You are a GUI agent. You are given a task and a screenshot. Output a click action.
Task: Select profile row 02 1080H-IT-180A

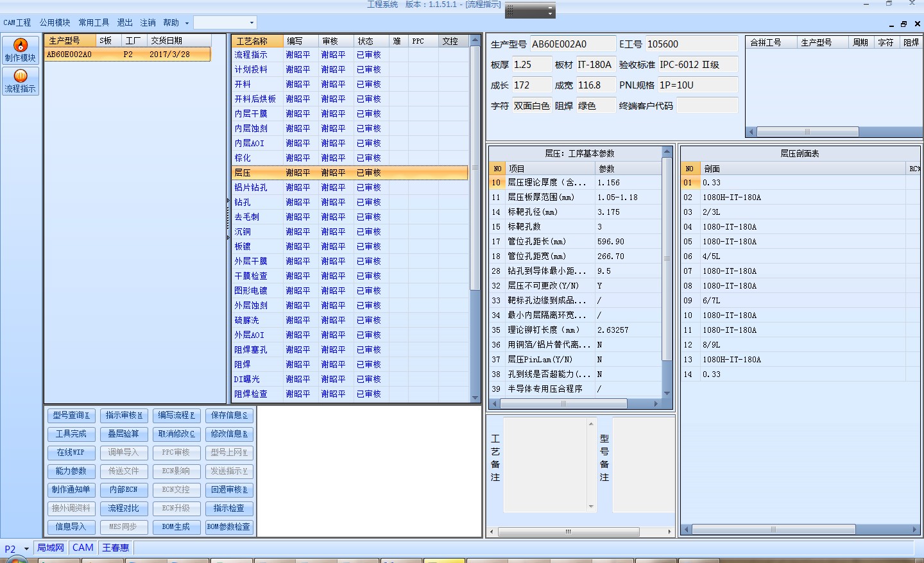(800, 197)
